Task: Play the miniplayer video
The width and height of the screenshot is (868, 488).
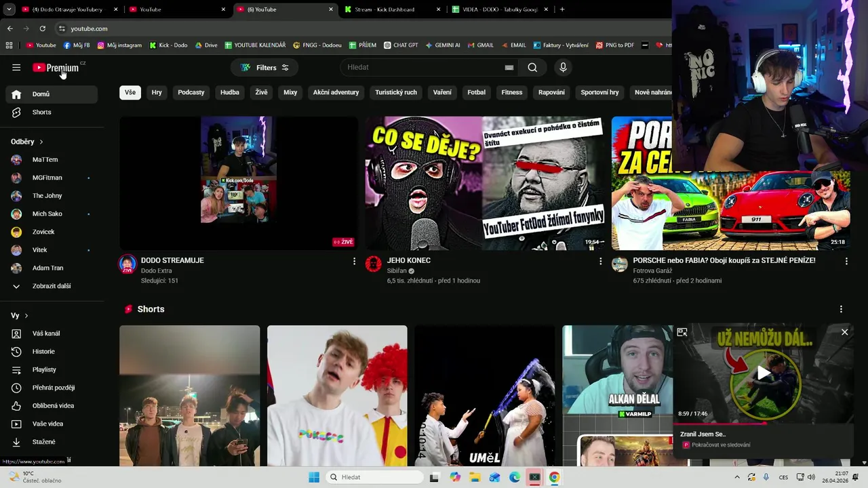Action: [764, 372]
